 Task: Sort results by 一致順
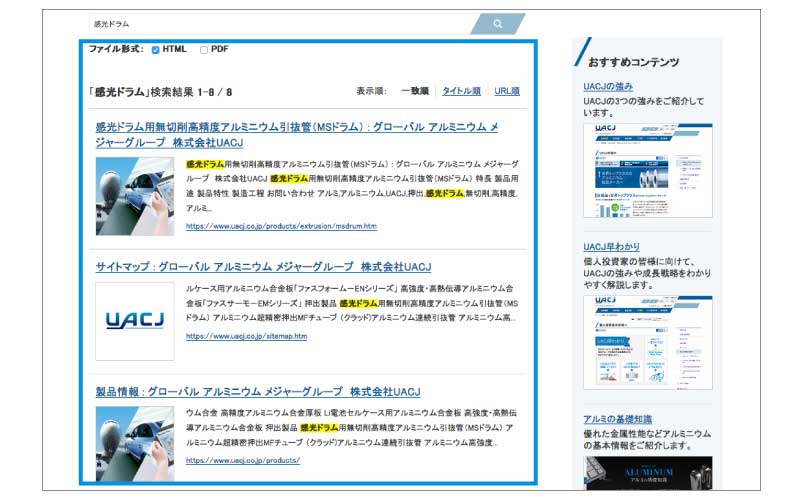pos(415,91)
